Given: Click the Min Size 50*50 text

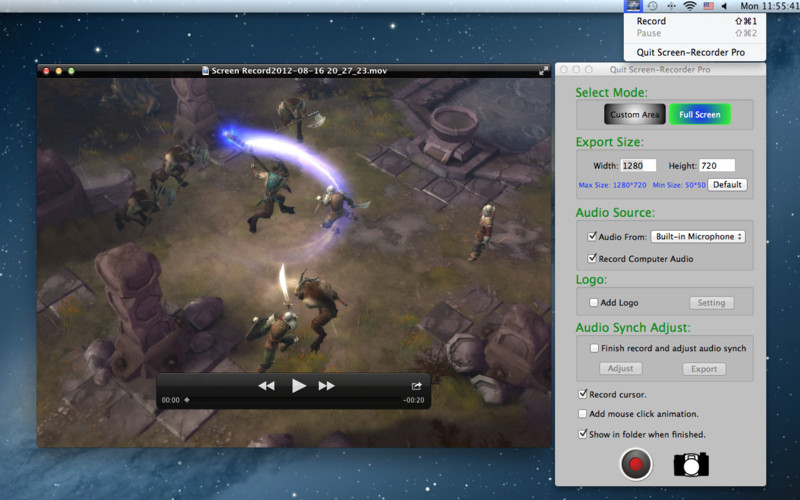Looking at the screenshot, I should click(679, 185).
